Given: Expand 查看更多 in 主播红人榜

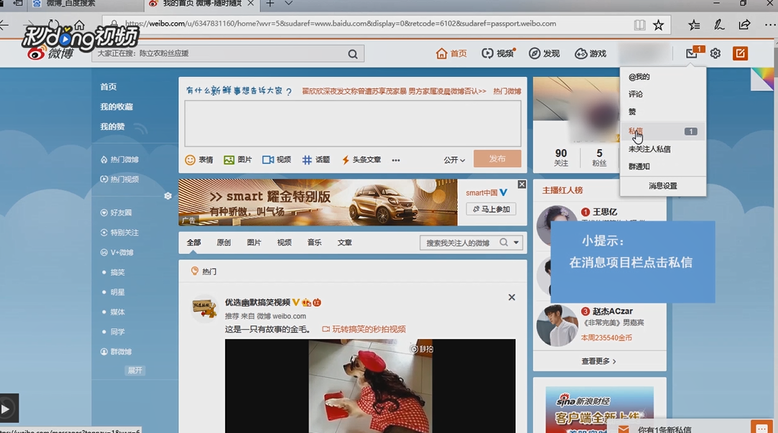Looking at the screenshot, I should [x=599, y=361].
